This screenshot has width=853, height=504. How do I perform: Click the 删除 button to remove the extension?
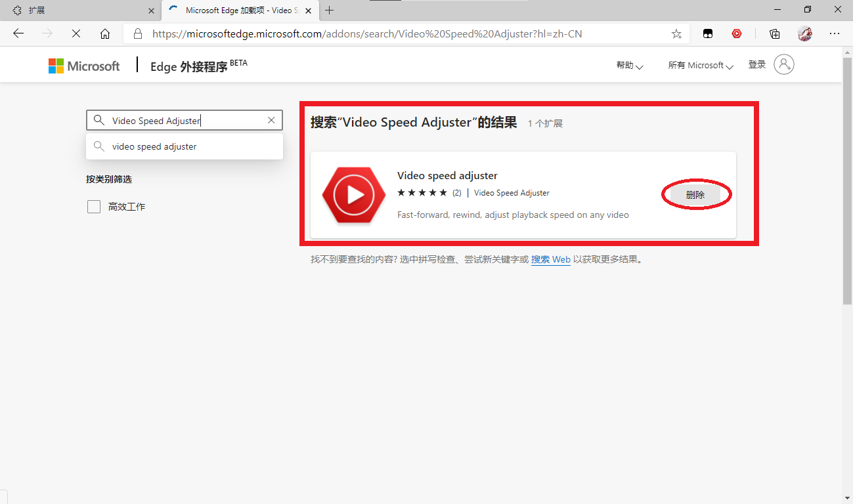coord(696,194)
